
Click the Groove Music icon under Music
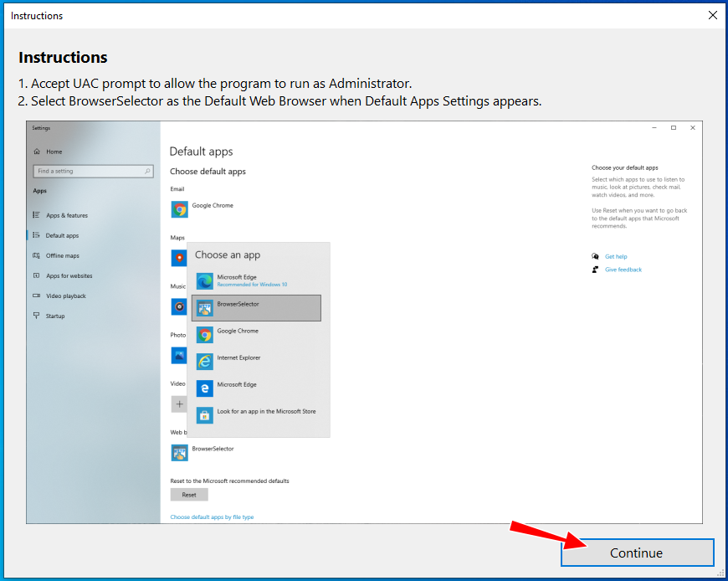(179, 306)
